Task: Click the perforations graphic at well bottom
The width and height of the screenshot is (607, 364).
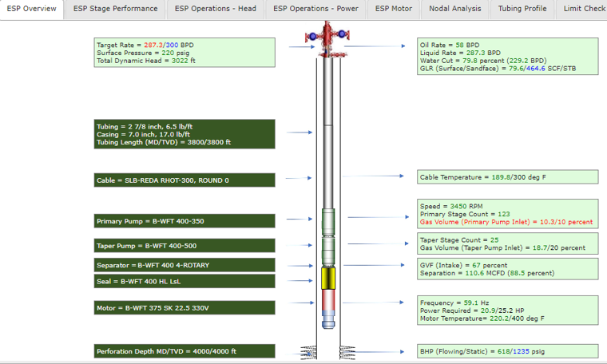Action: point(328,352)
